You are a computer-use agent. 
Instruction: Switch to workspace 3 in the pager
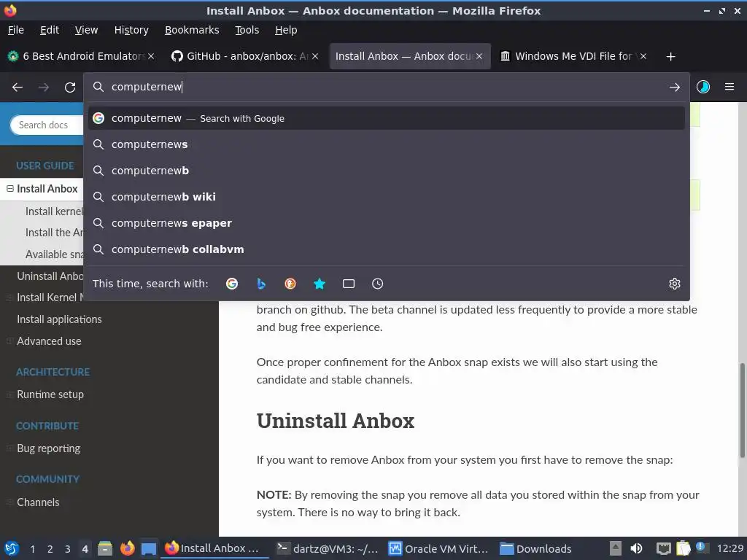click(x=68, y=549)
